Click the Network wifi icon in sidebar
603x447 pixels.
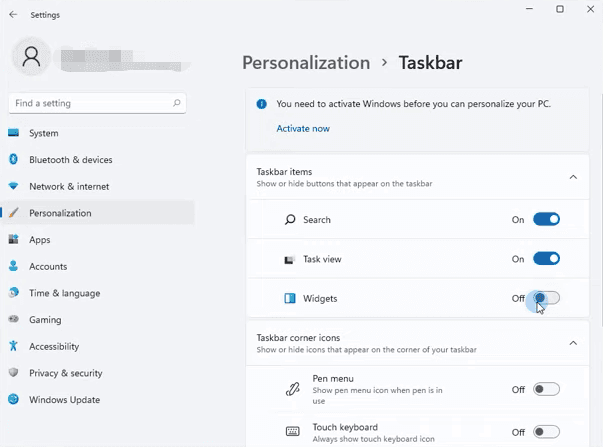point(13,186)
